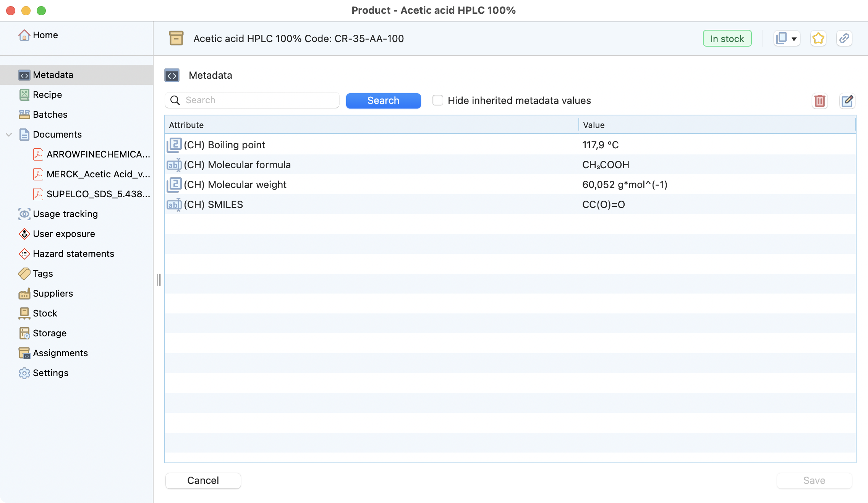Open MERCK_Acetic Acid PDF document

tap(98, 174)
